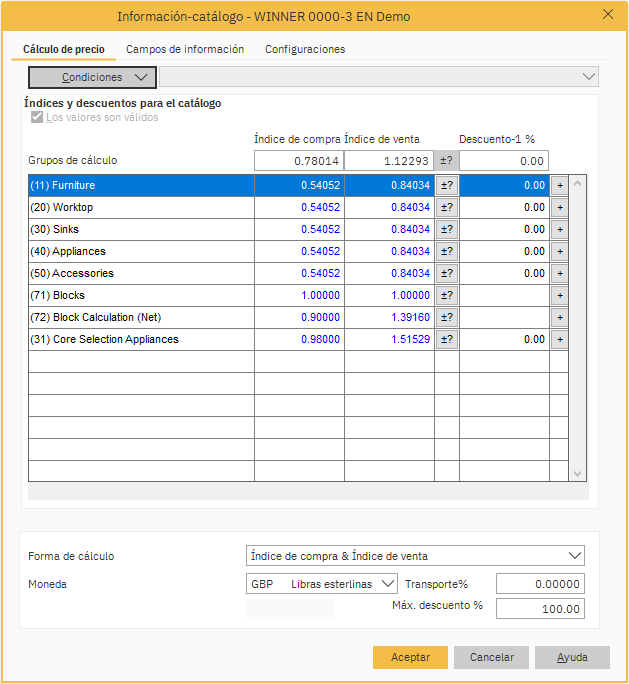Click the plus button for Block Calculation (Net)

(560, 318)
